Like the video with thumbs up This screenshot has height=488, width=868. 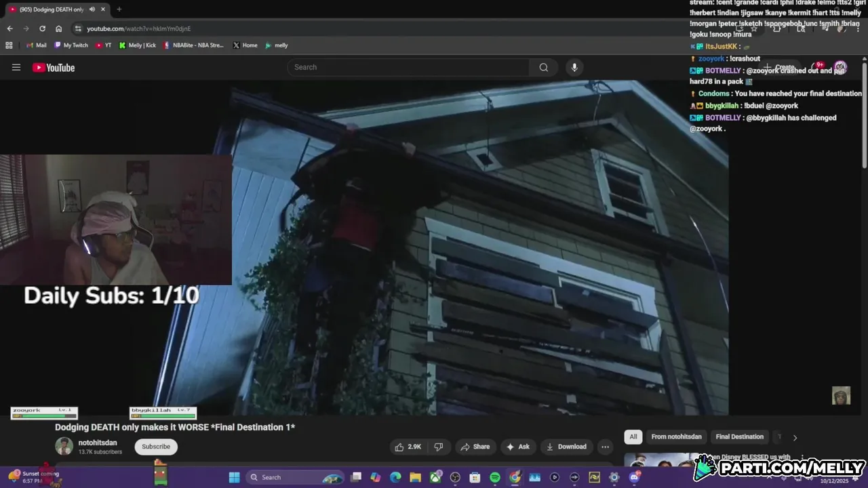[408, 447]
